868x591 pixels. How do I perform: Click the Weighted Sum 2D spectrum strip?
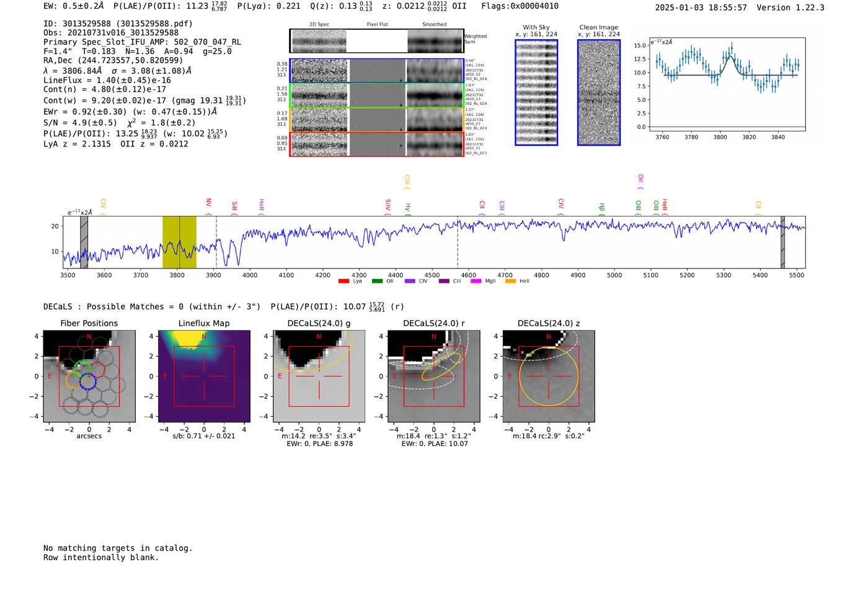pos(377,41)
